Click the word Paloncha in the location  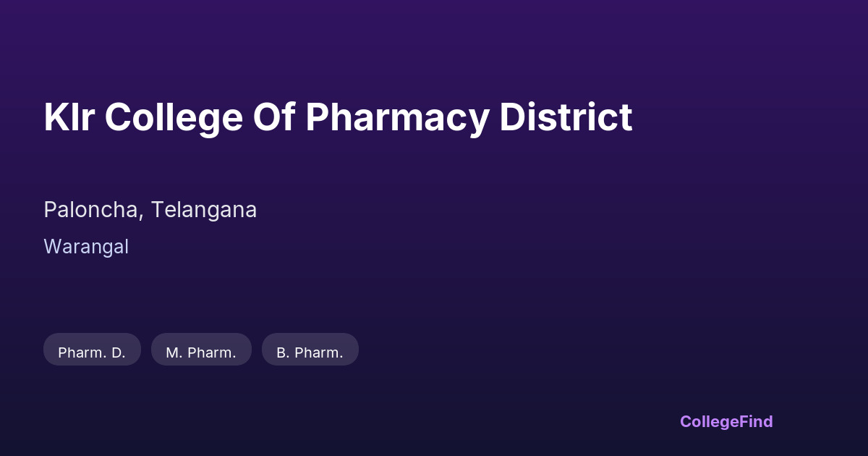tap(90, 210)
